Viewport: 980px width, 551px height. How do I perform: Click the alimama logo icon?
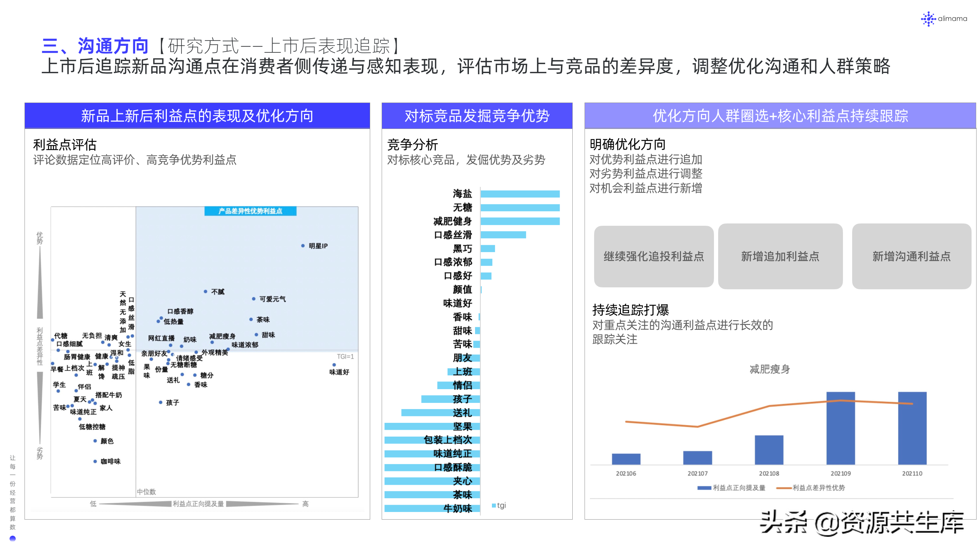(x=928, y=19)
